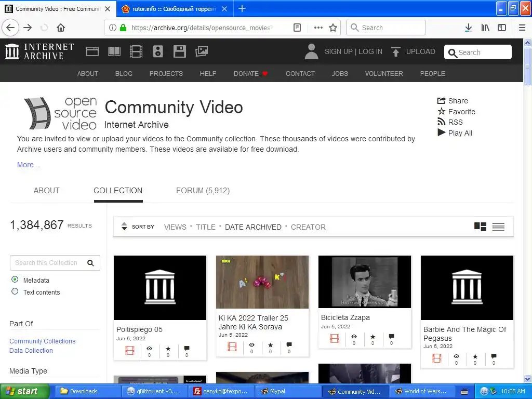Switch to list view layout icon

click(x=498, y=227)
